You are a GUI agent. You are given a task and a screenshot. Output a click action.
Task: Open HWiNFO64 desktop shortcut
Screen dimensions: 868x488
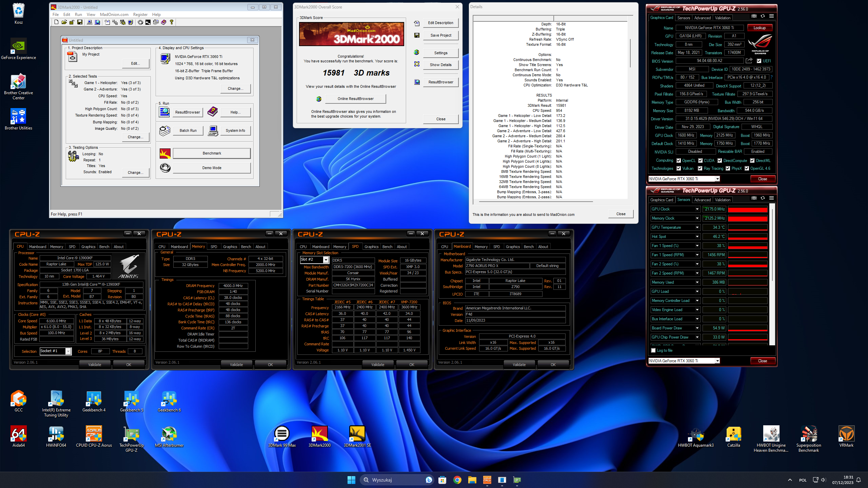coord(56,436)
